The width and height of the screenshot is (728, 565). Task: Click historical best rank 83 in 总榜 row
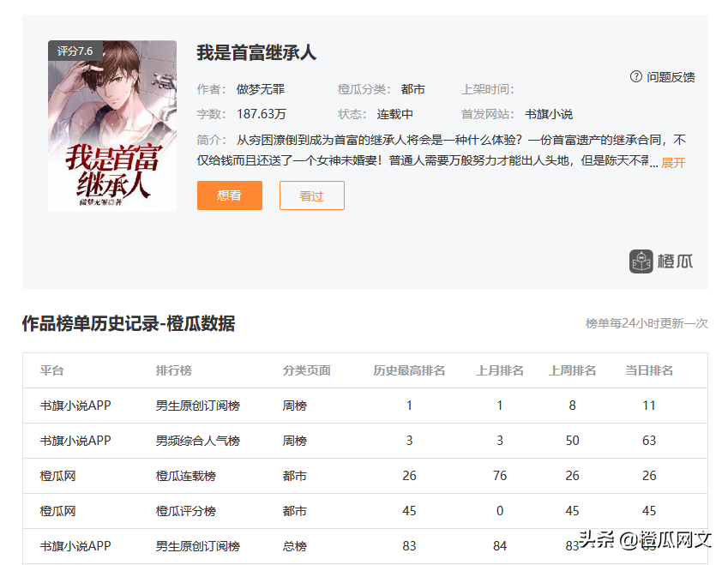pyautogui.click(x=409, y=546)
